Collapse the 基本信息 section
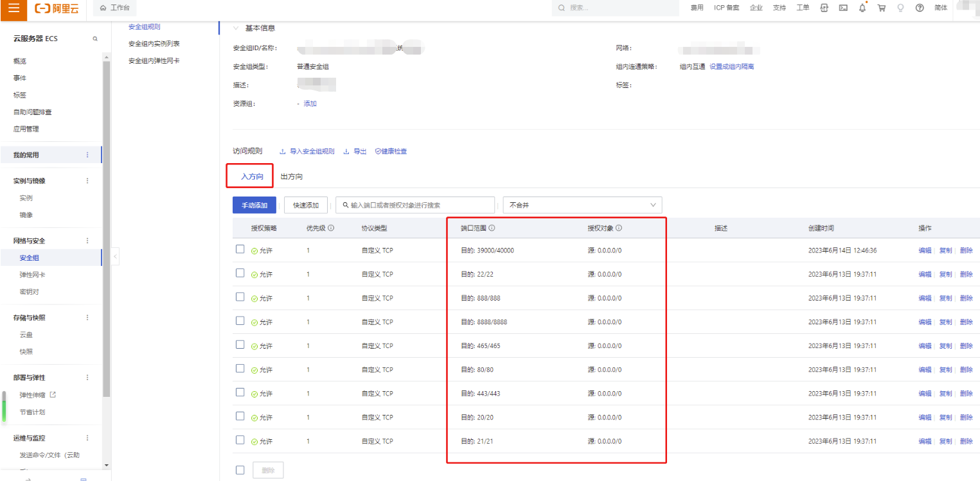The width and height of the screenshot is (980, 481). pos(236,28)
